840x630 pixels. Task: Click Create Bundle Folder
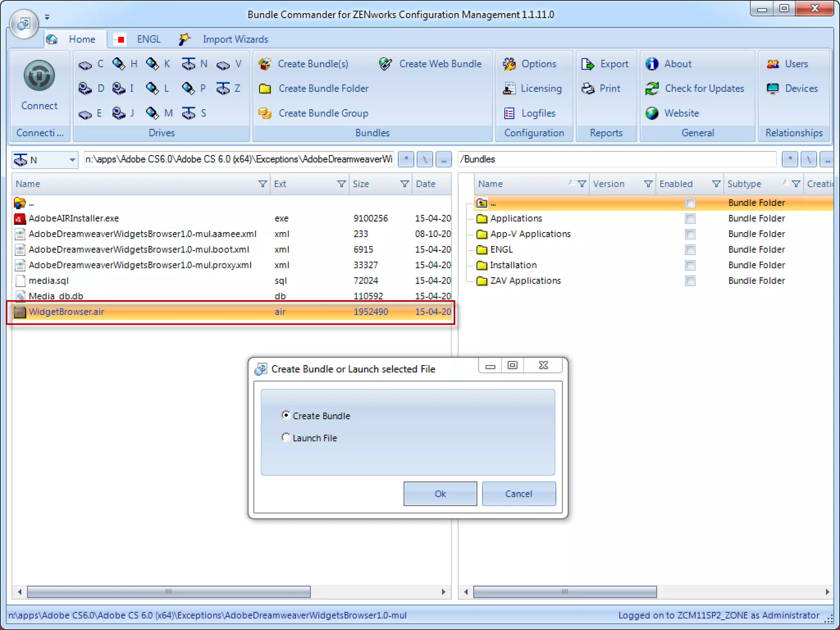(314, 89)
